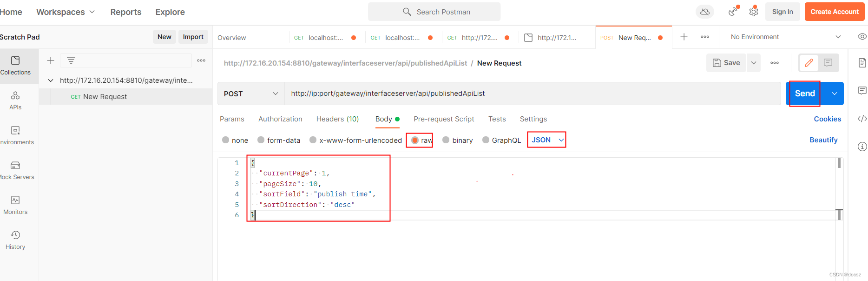The image size is (868, 281).
Task: Expand the No Environment dropdown
Action: [786, 37]
